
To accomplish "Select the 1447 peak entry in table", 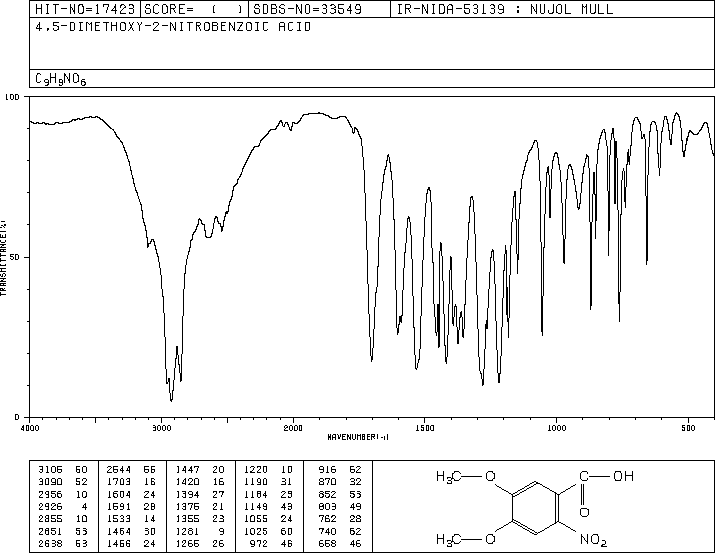I will tap(200, 469).
